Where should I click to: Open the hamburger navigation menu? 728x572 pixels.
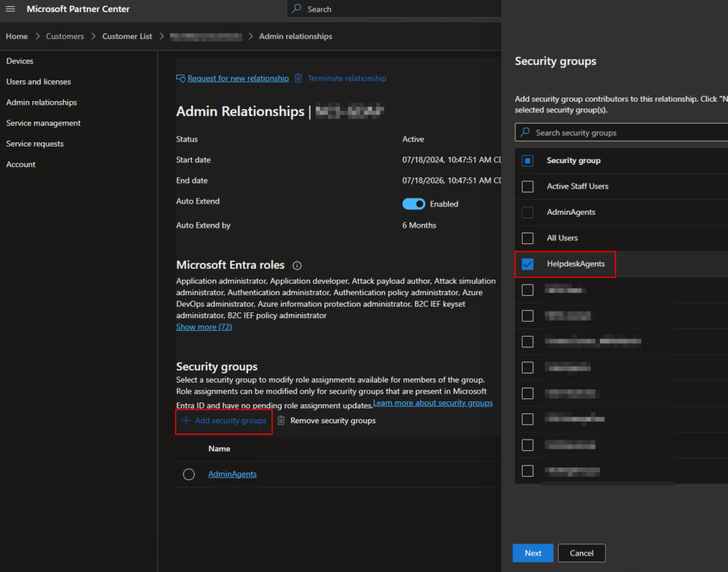click(x=11, y=9)
